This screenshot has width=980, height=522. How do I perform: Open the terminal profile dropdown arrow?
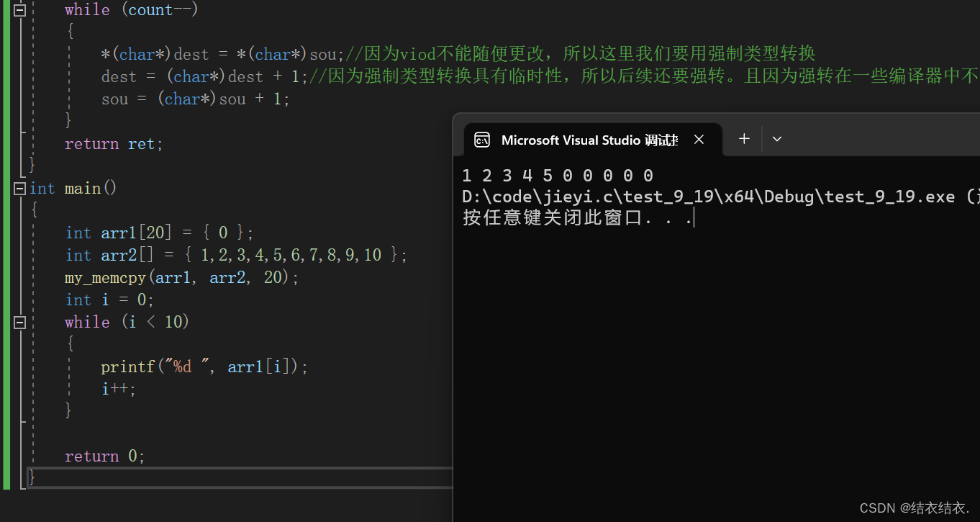point(777,139)
